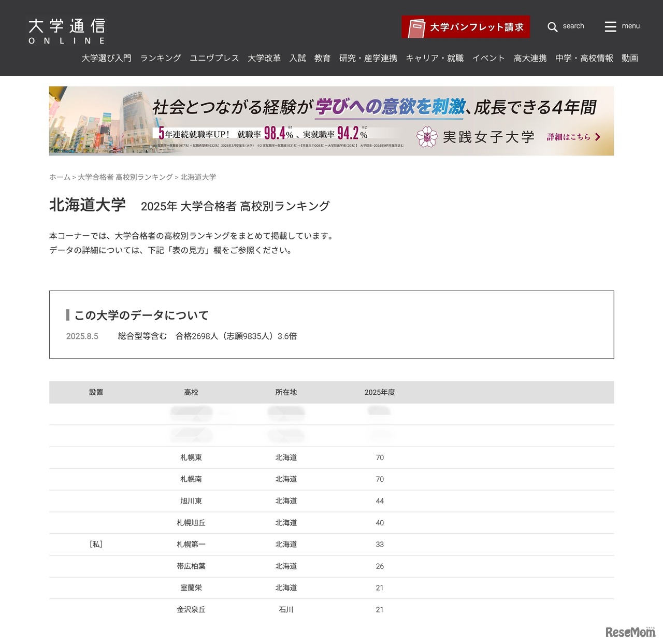This screenshot has width=663, height=644.
Task: Click the 実践女子大学 flower emblem
Action: pos(426,137)
